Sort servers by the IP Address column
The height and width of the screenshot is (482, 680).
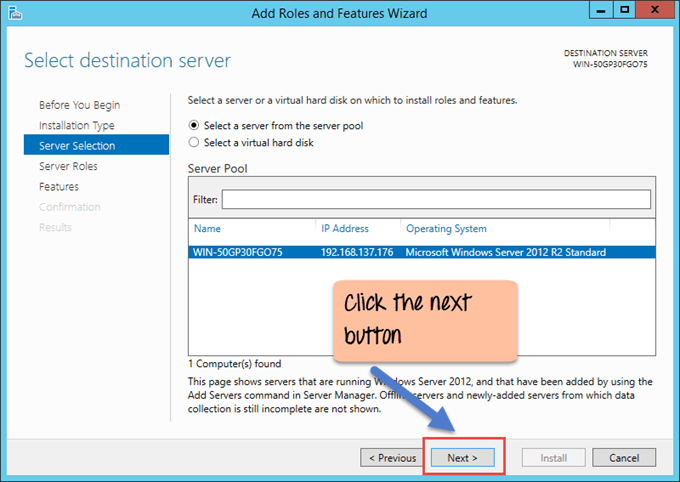pyautogui.click(x=345, y=228)
